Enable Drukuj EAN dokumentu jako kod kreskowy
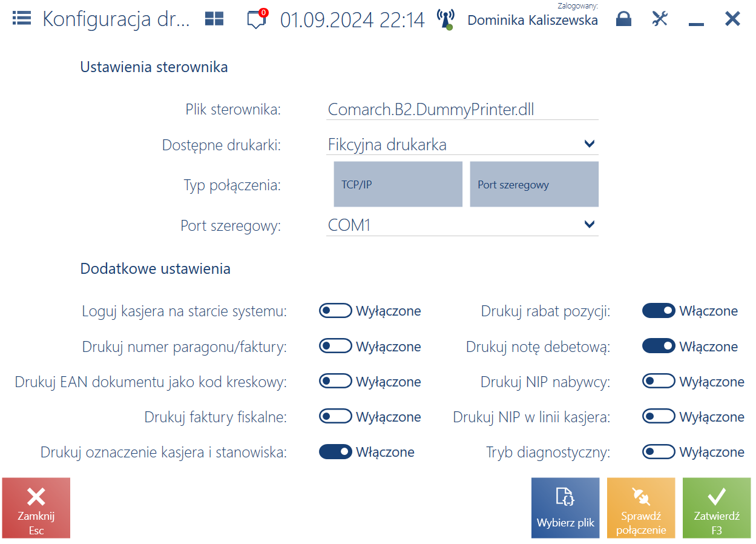This screenshot has height=544, width=756. click(335, 381)
